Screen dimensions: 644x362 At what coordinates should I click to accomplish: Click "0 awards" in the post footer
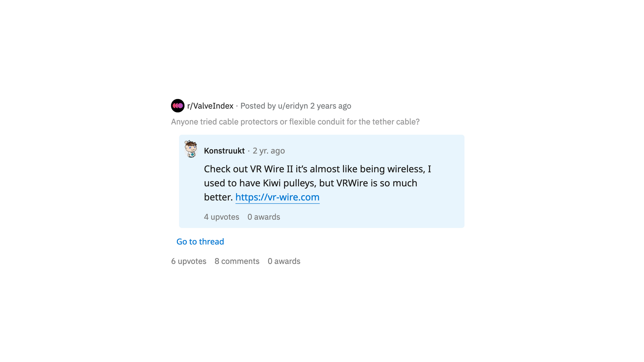[x=284, y=261]
